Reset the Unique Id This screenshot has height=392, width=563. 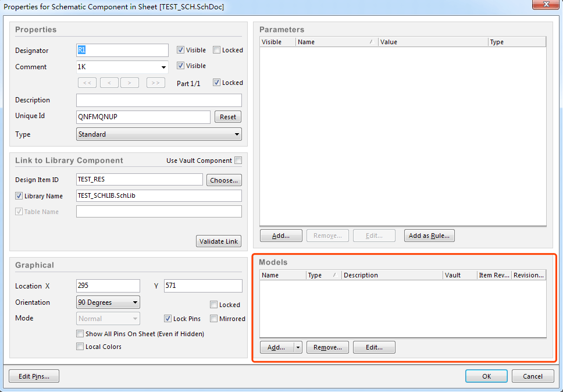[228, 117]
